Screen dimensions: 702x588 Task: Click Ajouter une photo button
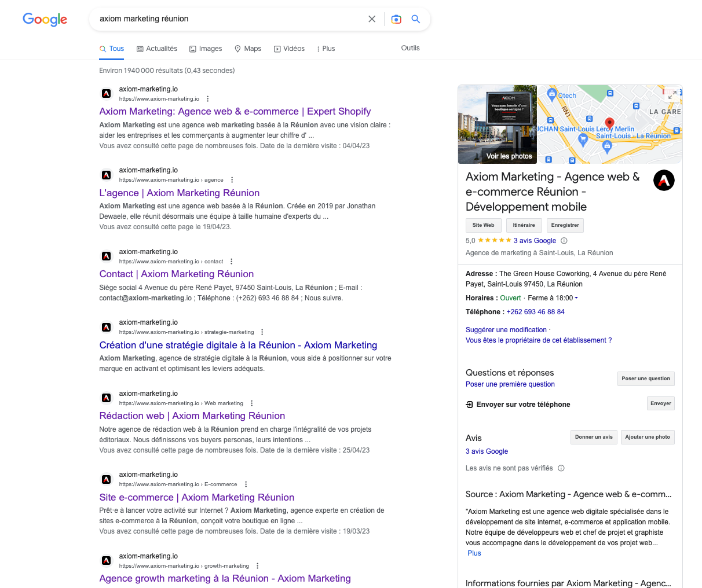point(648,437)
